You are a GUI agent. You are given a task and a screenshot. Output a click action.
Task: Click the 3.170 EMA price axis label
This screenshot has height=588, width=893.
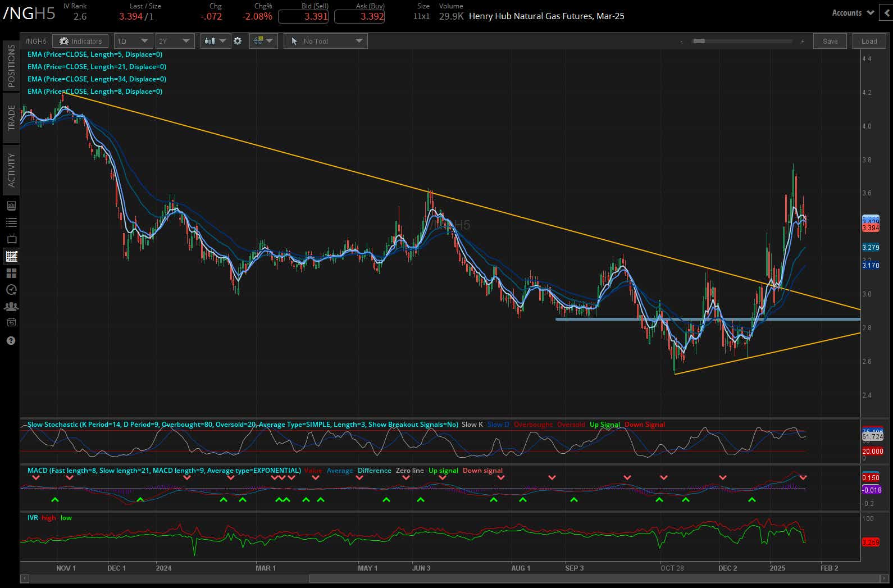[x=871, y=266]
